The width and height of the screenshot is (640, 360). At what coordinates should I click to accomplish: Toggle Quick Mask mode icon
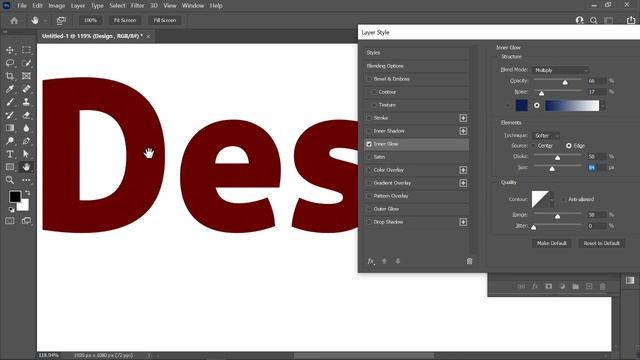10,221
